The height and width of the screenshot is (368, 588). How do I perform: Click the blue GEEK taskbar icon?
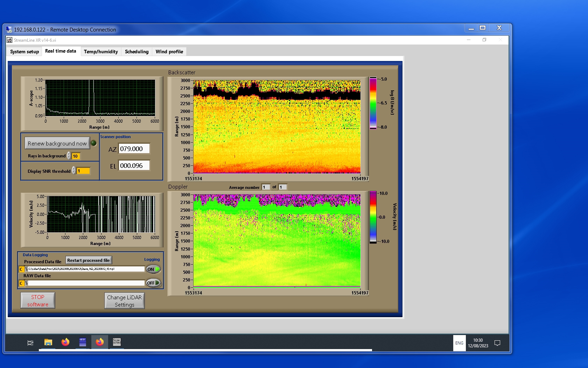click(83, 342)
